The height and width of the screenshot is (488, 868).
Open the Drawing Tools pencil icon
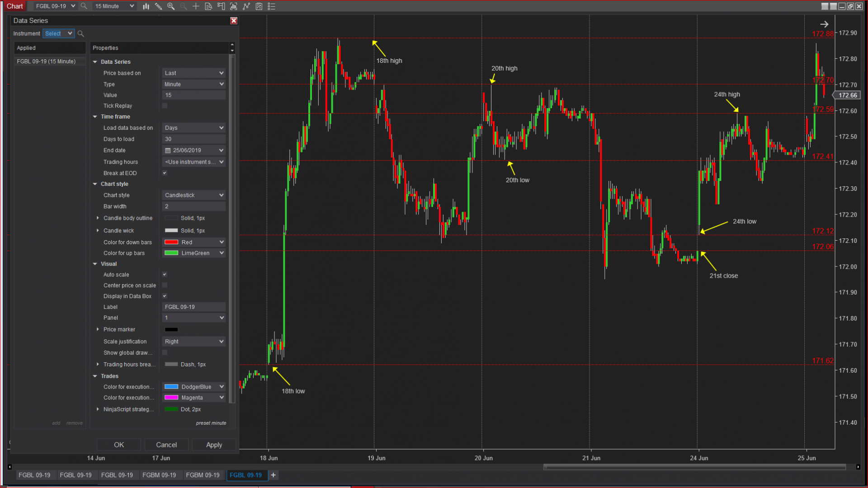158,6
